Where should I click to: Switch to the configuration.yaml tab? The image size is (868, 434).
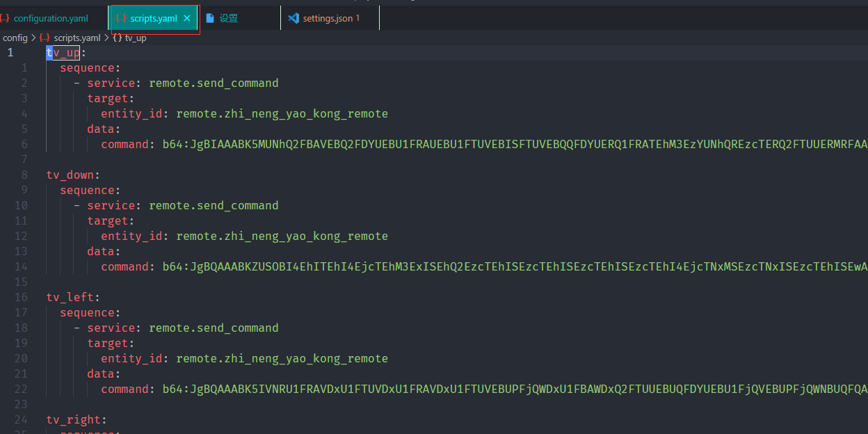click(x=51, y=18)
